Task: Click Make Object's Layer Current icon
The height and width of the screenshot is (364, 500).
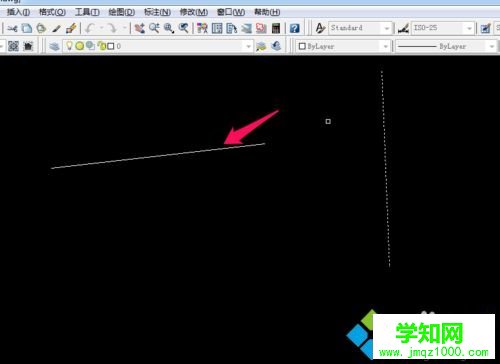Action: 261,46
